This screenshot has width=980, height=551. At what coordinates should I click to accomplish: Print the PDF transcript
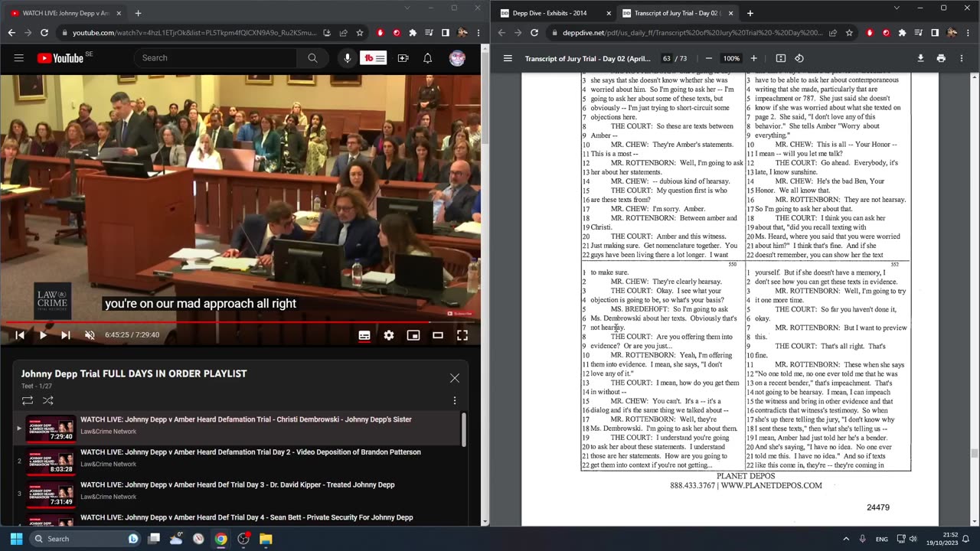point(941,58)
